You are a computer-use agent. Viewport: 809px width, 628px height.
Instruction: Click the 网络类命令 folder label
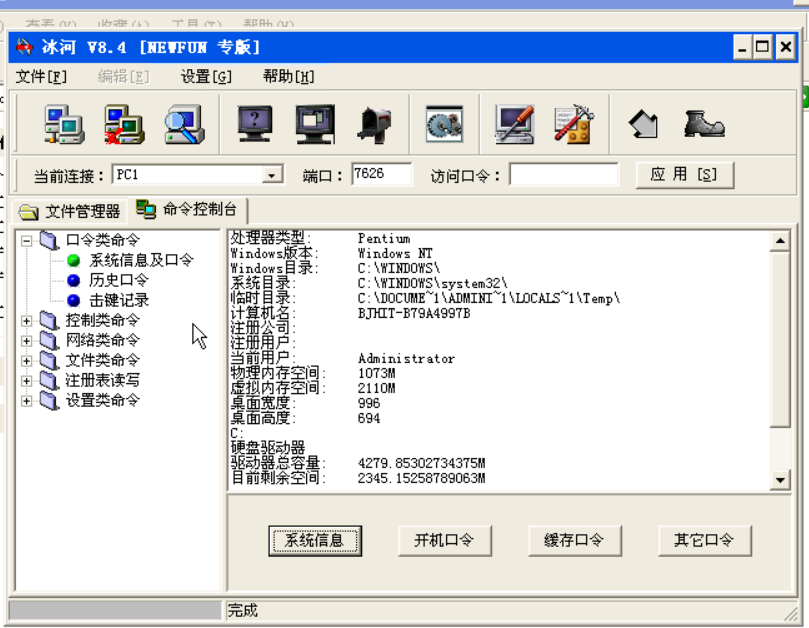click(x=103, y=340)
